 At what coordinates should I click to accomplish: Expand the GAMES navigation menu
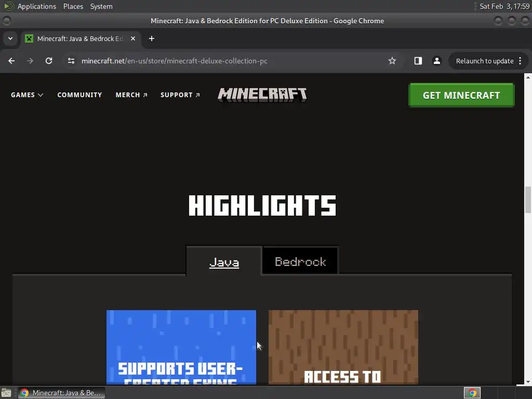[x=27, y=95]
